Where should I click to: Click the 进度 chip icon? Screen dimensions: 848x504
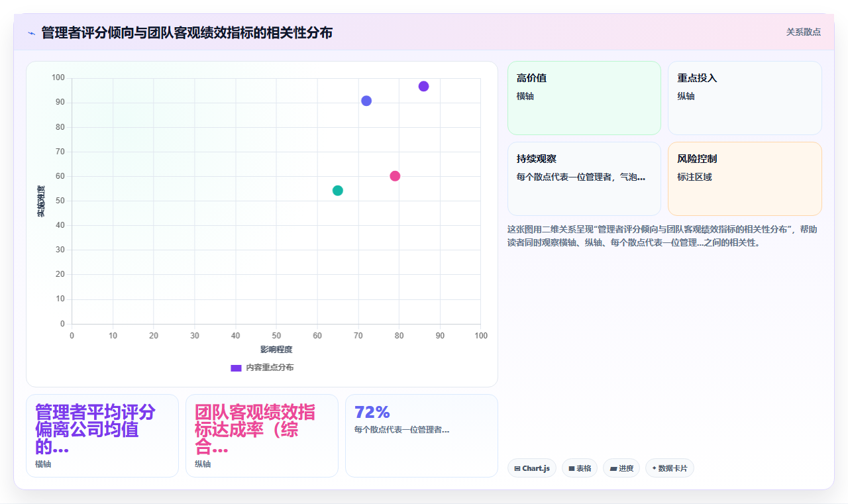click(613, 469)
